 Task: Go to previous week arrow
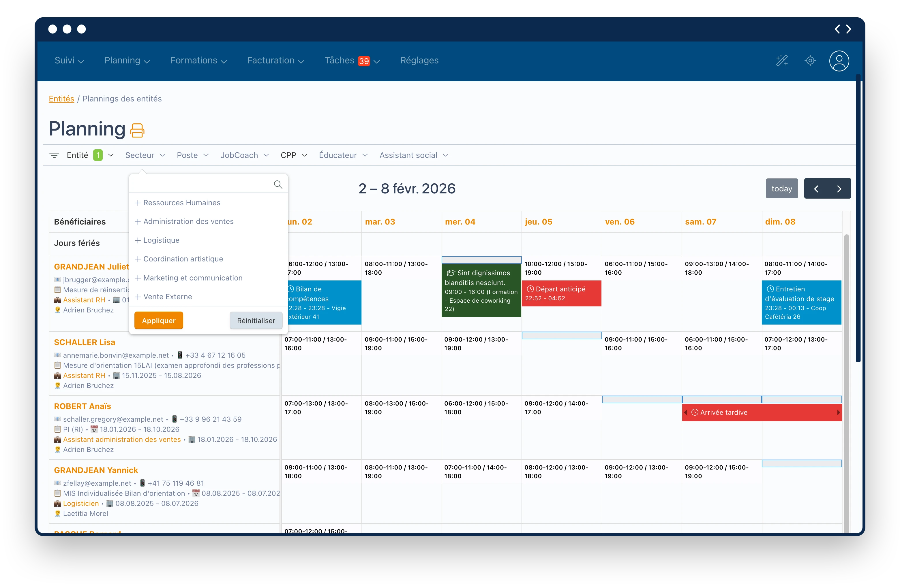pyautogui.click(x=816, y=189)
